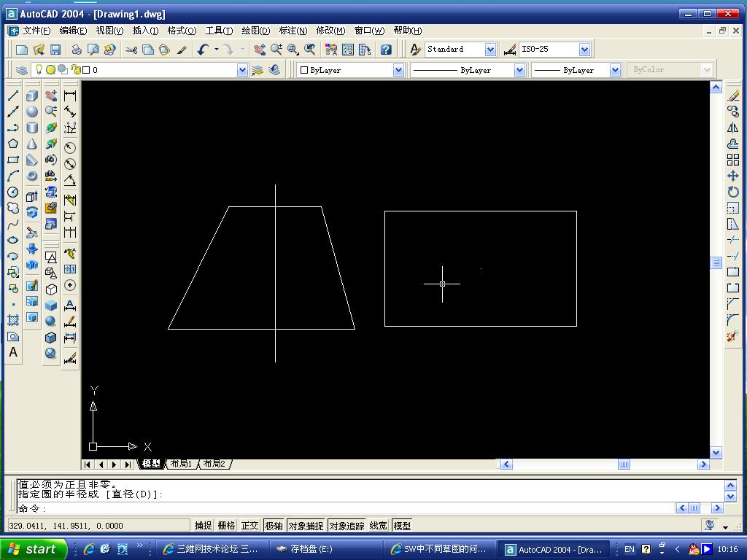The image size is (747, 560).
Task: Select the Ellipse draw tool
Action: point(13,240)
